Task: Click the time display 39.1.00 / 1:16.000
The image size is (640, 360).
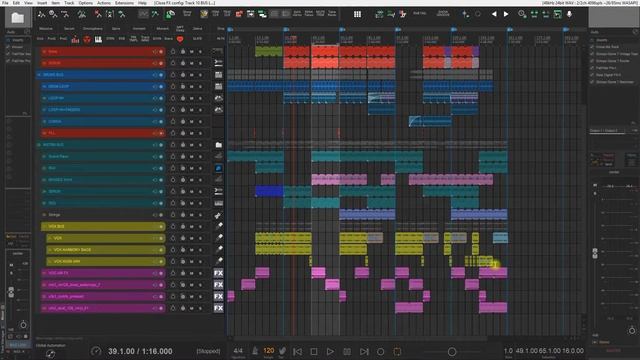Action: pyautogui.click(x=140, y=351)
